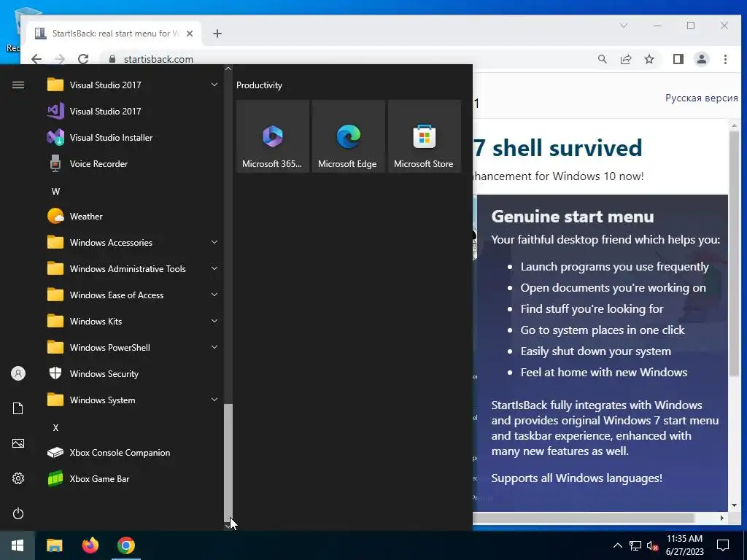
Task: Click webpage horizontal scrollbar right arrow
Action: [722, 518]
